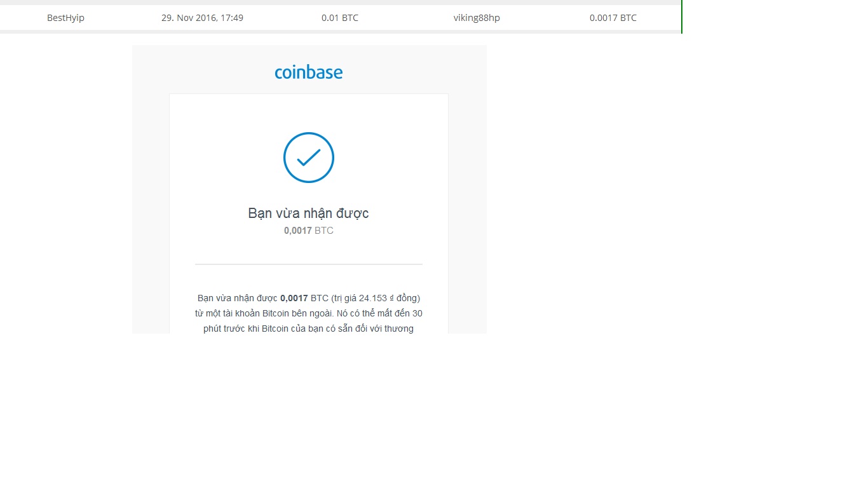Click the 0,0017 BTC amount under the heading

pyautogui.click(x=309, y=231)
